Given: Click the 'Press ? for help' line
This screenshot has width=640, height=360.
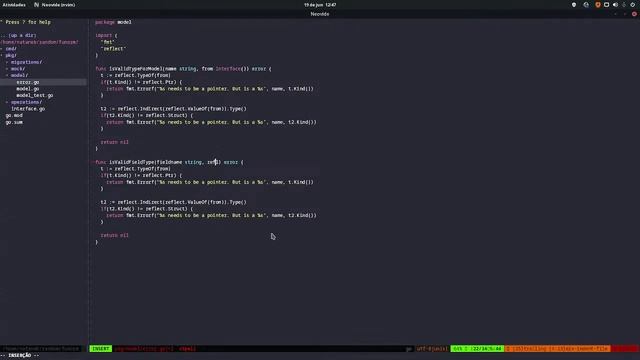Looking at the screenshot, I should click(26, 22).
